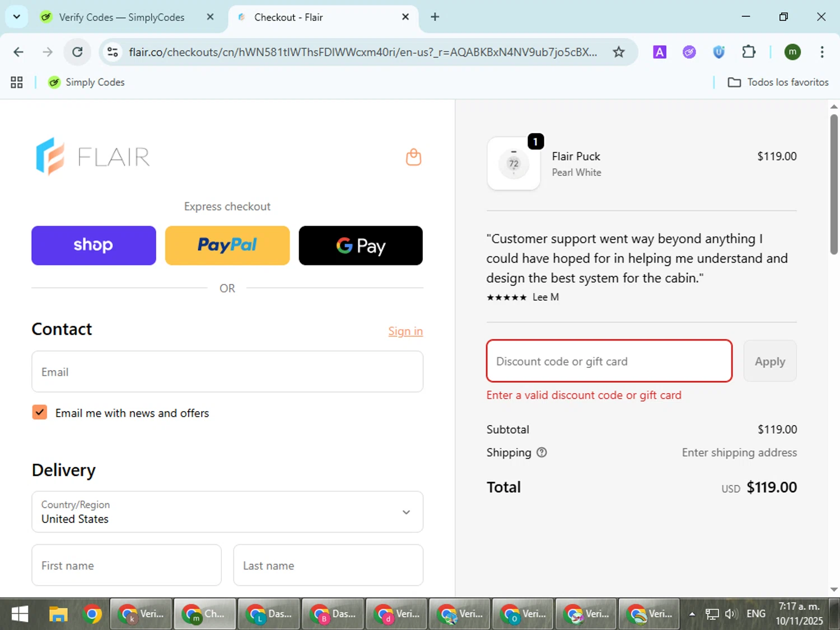The height and width of the screenshot is (630, 840).
Task: Open the cart bag icon
Action: click(413, 157)
